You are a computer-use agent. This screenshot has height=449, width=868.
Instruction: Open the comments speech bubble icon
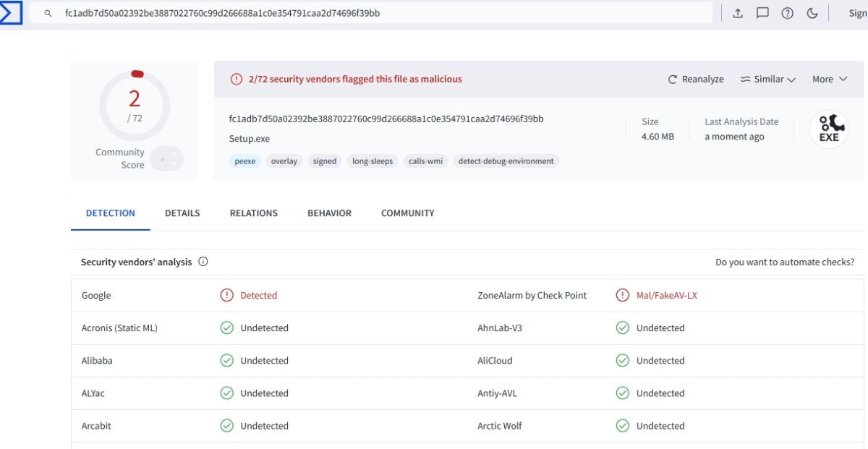(x=762, y=13)
